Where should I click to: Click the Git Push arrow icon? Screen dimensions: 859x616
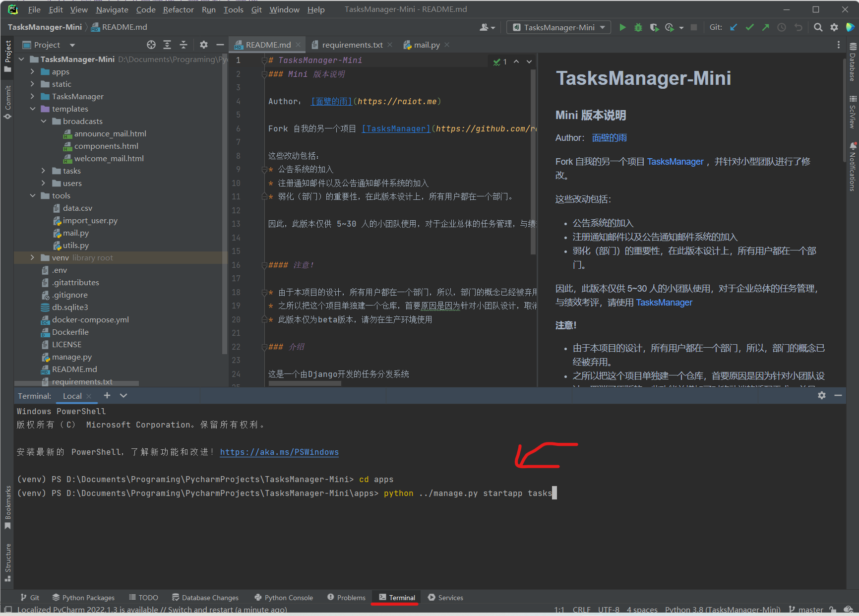765,28
